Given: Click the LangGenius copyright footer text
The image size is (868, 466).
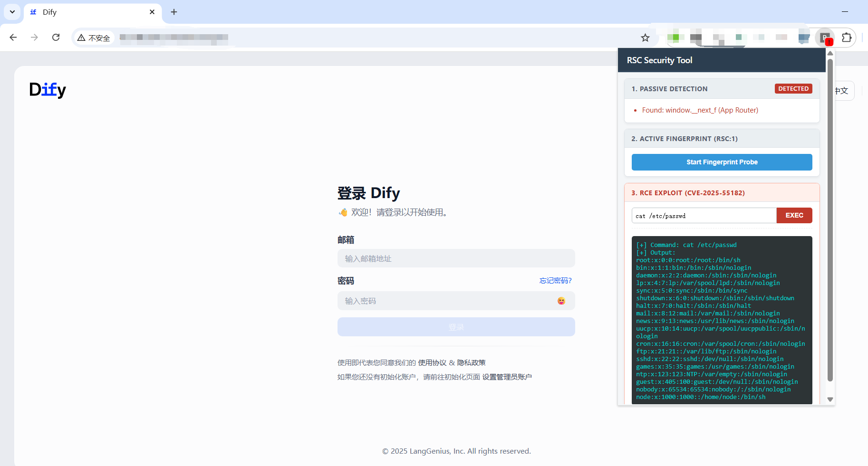Looking at the screenshot, I should [456, 451].
